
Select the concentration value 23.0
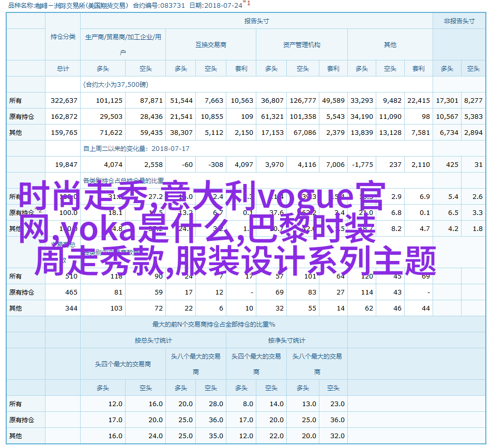[337, 404]
